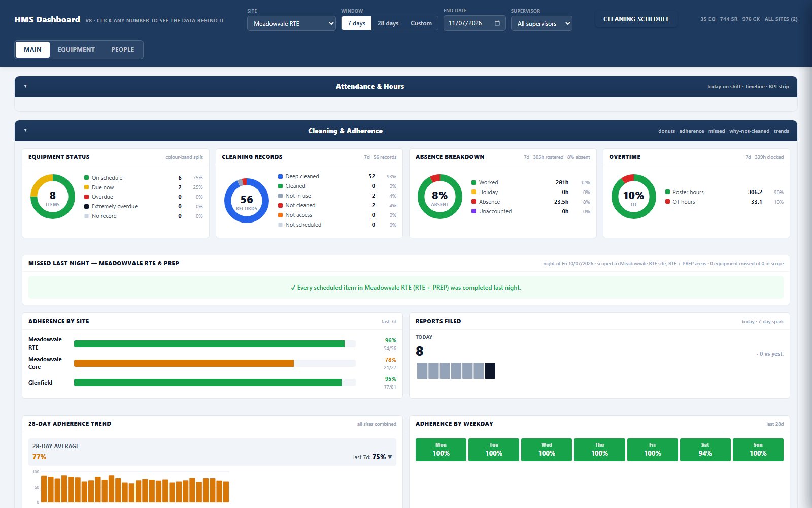Screen dimensions: 812x508
Task: Click the Glenfield adherence bar
Action: pos(208,383)
